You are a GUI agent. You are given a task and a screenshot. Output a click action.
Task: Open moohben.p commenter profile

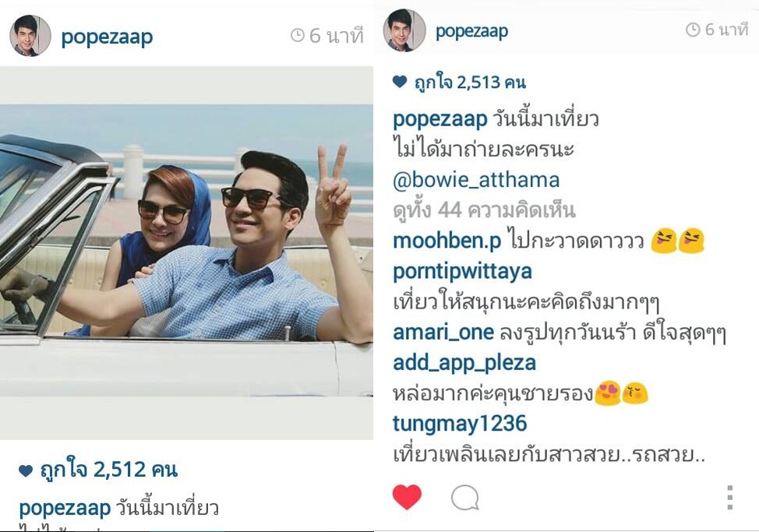coord(447,241)
